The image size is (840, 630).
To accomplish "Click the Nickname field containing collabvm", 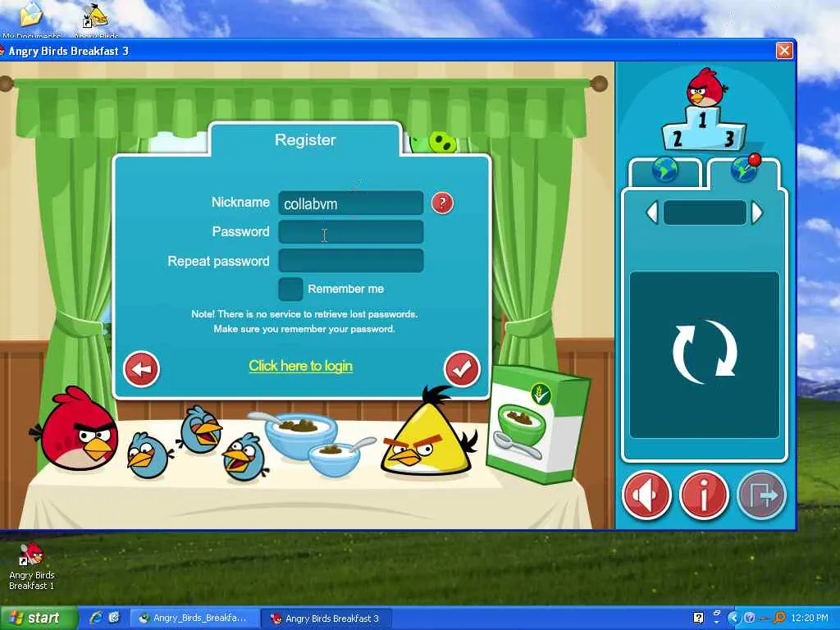I will 351,203.
